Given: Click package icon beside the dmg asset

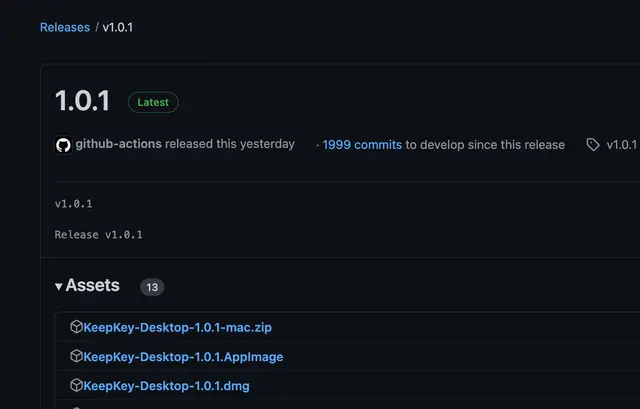Looking at the screenshot, I should pyautogui.click(x=76, y=385).
